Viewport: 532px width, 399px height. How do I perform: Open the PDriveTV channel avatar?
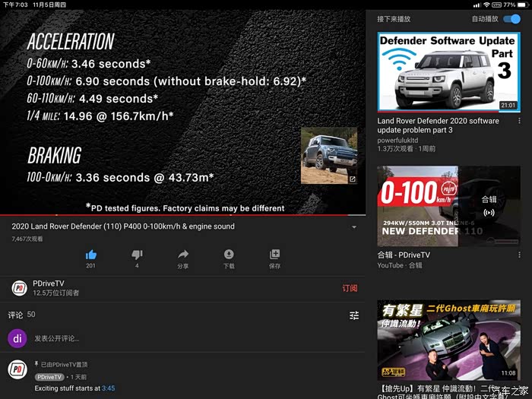[20, 288]
